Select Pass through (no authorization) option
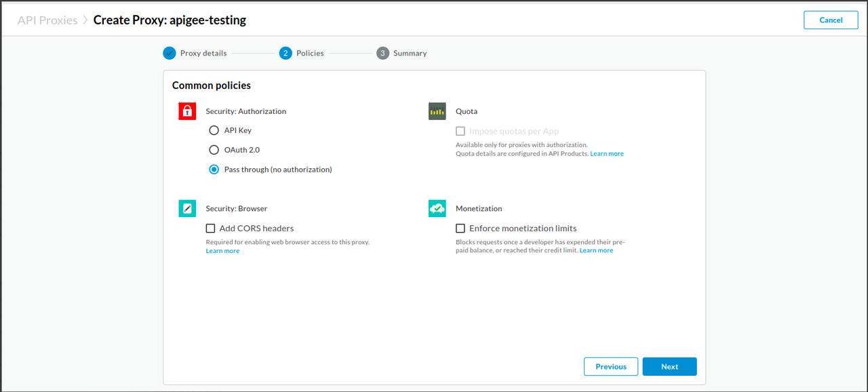 [x=214, y=170]
